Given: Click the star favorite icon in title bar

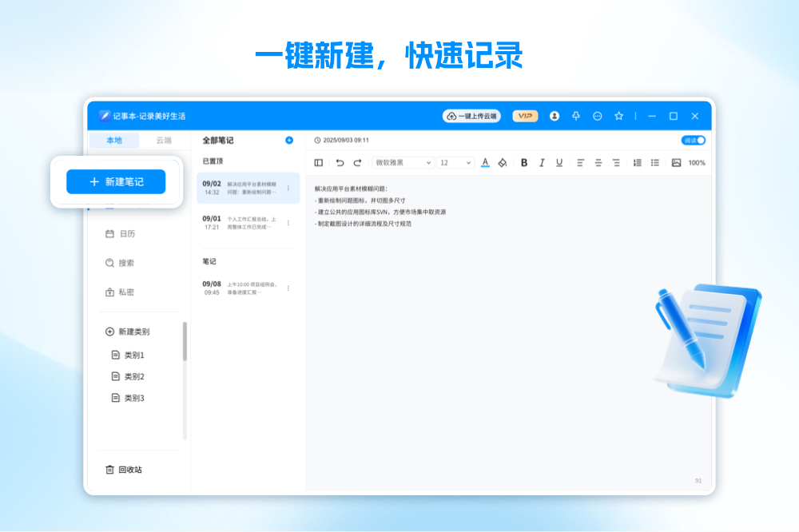Looking at the screenshot, I should point(618,116).
